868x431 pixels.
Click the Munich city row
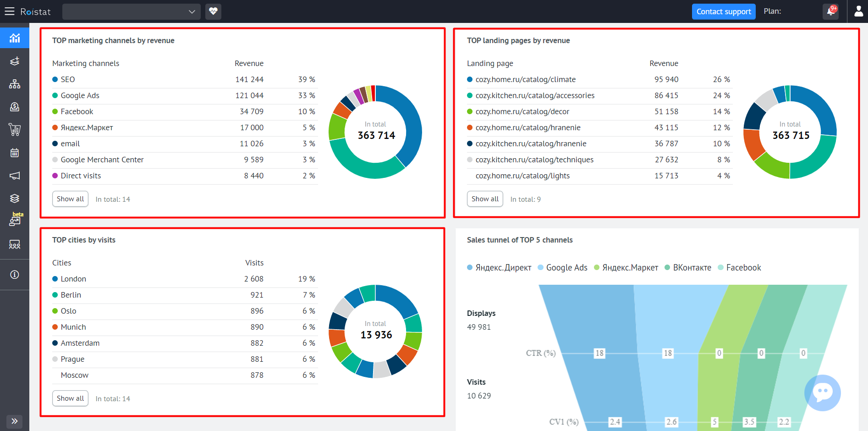pos(185,327)
